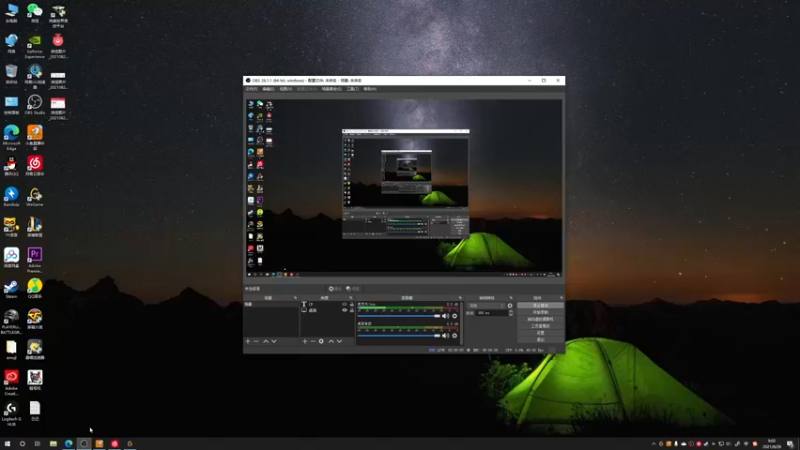800x450 pixels.
Task: Adjust desktop audio volume slider
Action: 398,336
